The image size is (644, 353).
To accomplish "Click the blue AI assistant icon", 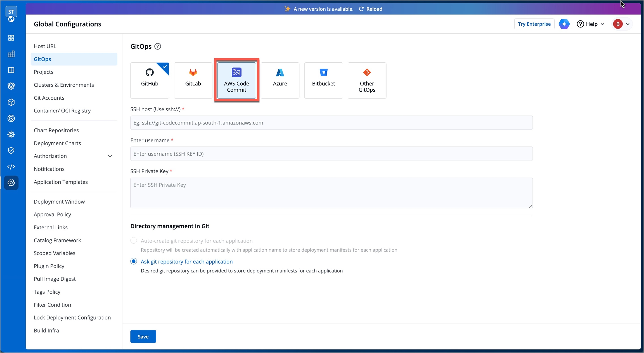I will pyautogui.click(x=564, y=24).
